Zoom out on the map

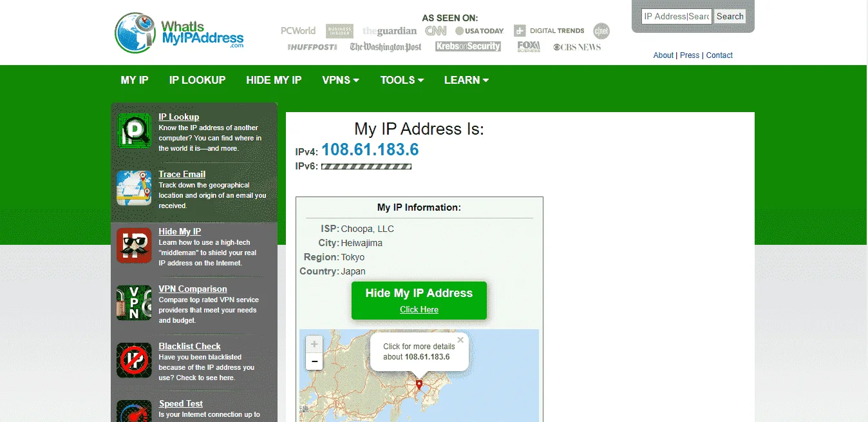(314, 361)
